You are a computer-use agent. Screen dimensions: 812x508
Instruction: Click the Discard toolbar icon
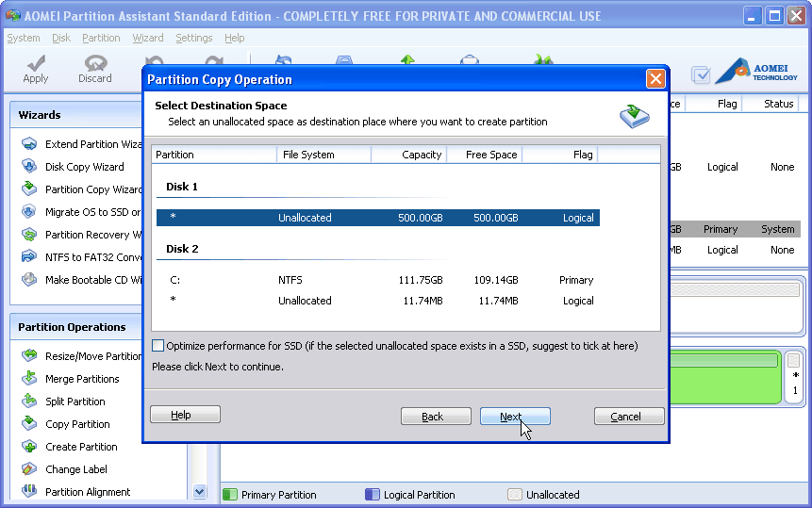click(x=95, y=63)
